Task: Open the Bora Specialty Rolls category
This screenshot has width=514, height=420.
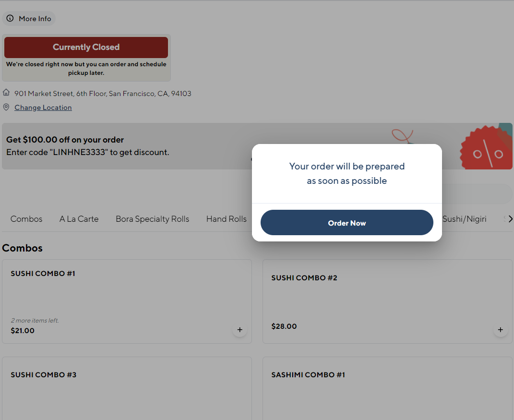Action: (x=152, y=218)
